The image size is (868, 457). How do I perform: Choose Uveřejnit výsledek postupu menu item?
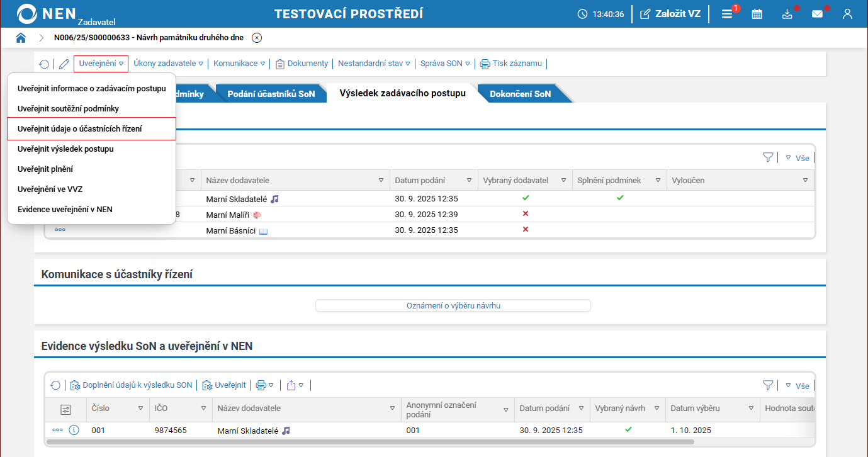point(65,149)
